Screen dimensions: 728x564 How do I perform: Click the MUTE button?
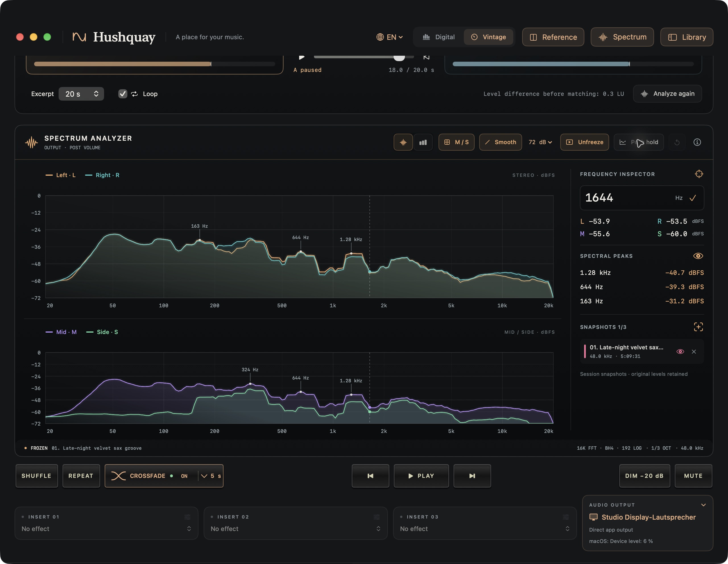693,476
